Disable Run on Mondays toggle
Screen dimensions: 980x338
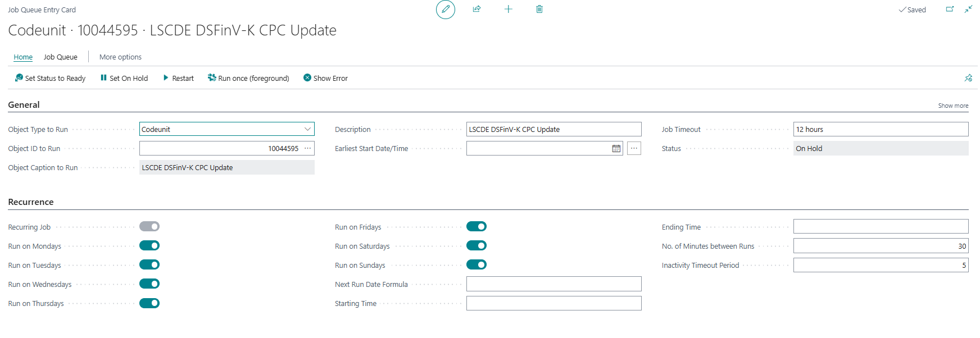point(149,246)
